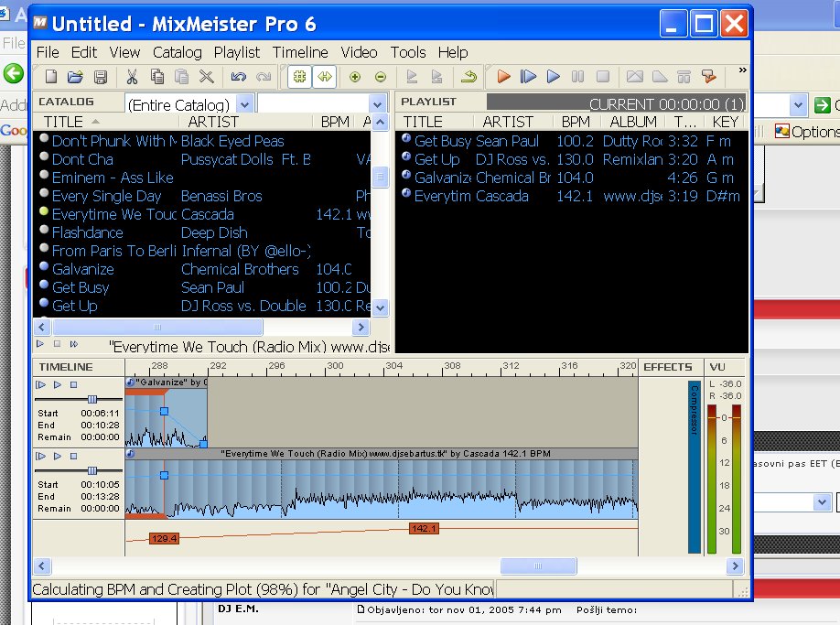Screen dimensions: 840x625
Task: Click the blue play-from-start button in the toolbar
Action: click(x=528, y=77)
